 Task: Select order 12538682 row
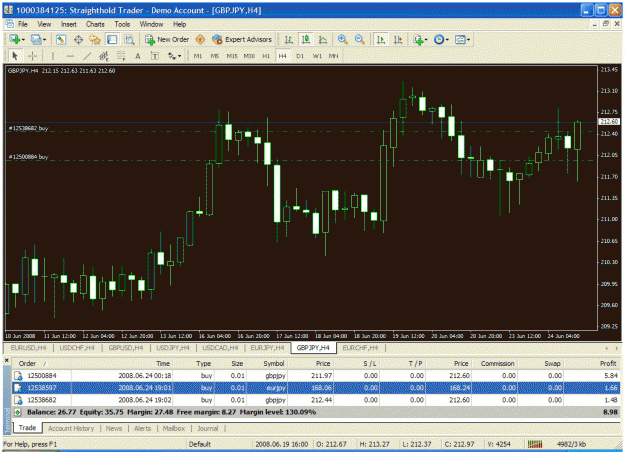316,400
